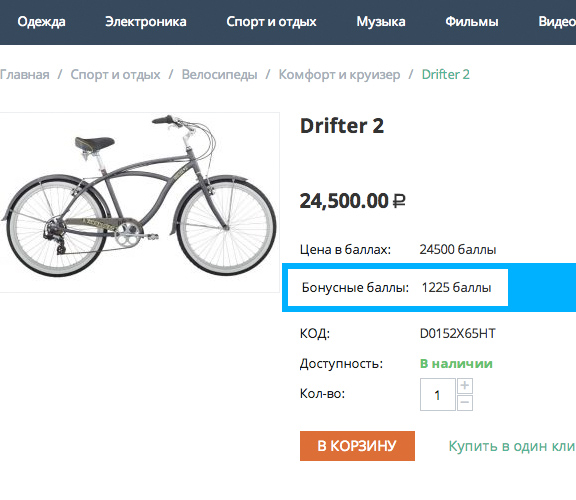This screenshot has width=576, height=500.
Task: Click the 24,500.00 ₽ price text
Action: (353, 201)
